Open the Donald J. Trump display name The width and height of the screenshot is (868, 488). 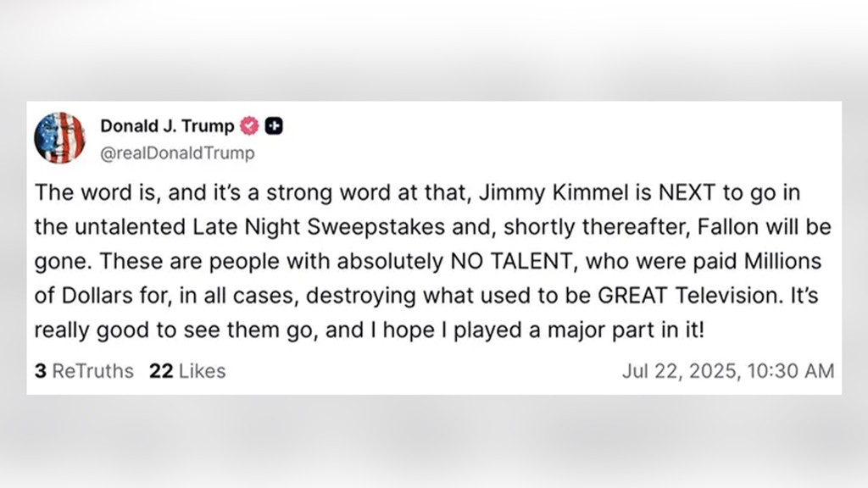(167, 126)
